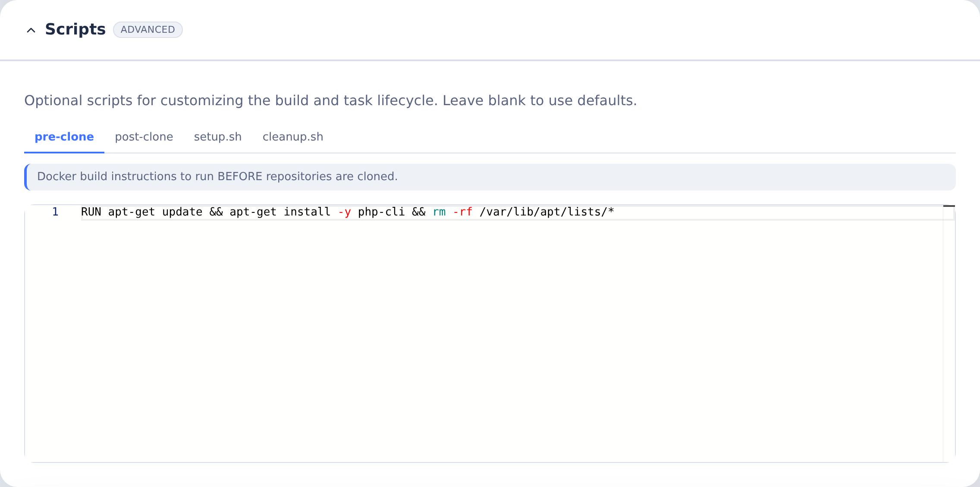The height and width of the screenshot is (487, 980).
Task: Click the 'Docker build instructions' info banner
Action: point(490,177)
